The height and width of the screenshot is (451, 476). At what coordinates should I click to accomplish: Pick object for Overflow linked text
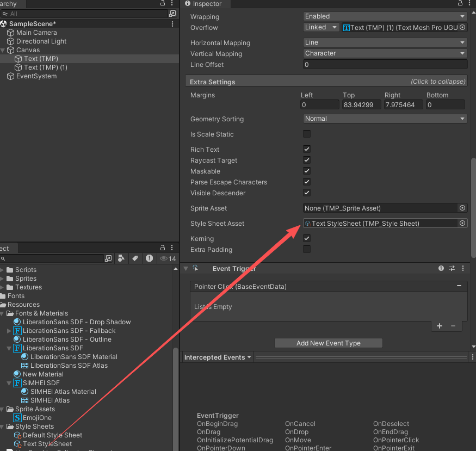pos(462,27)
